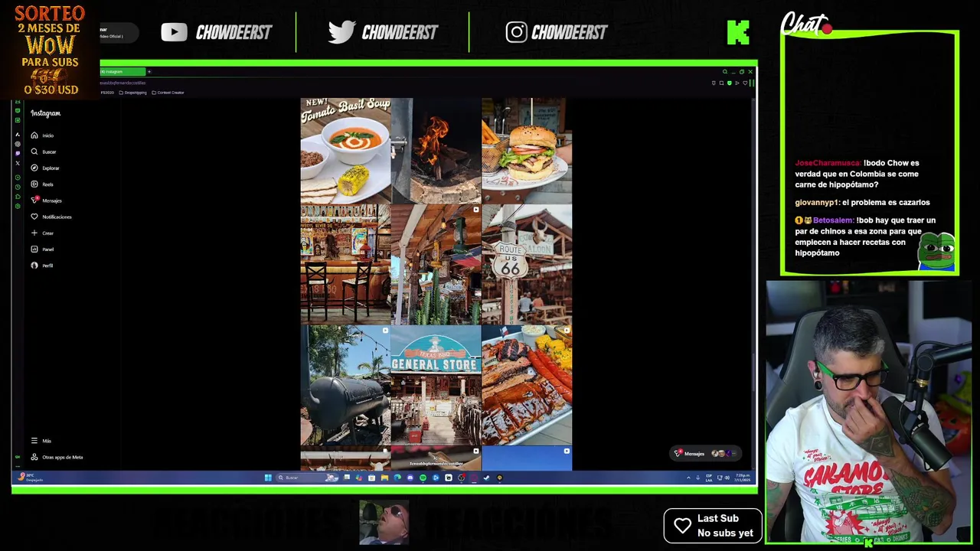Click the Crear plus icon
Image resolution: width=980 pixels, height=551 pixels.
[34, 233]
